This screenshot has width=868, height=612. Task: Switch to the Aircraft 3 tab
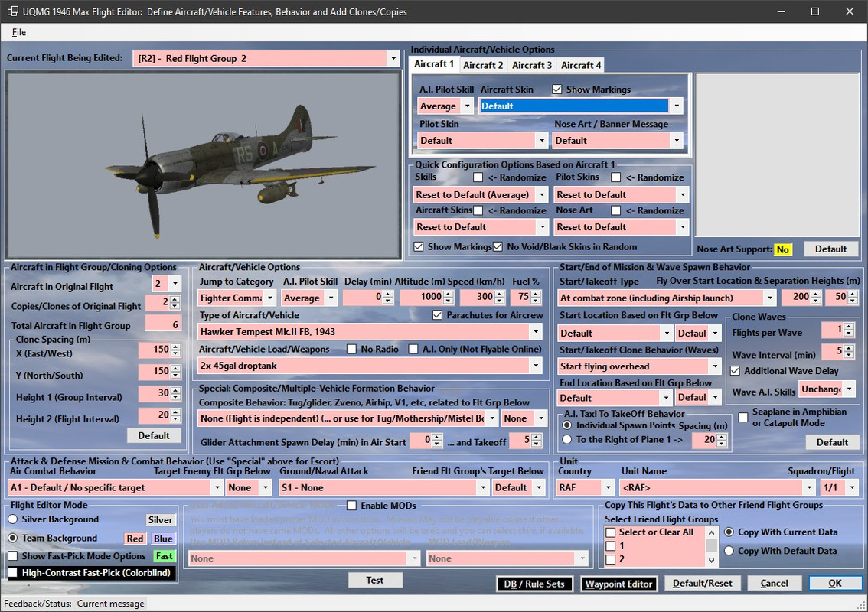click(532, 65)
